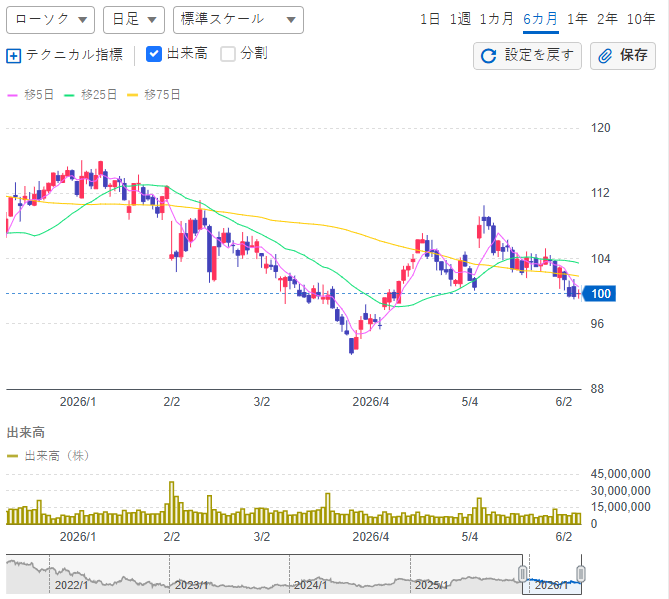Click the 88 price axis label
The image size is (669, 599).
pos(597,389)
